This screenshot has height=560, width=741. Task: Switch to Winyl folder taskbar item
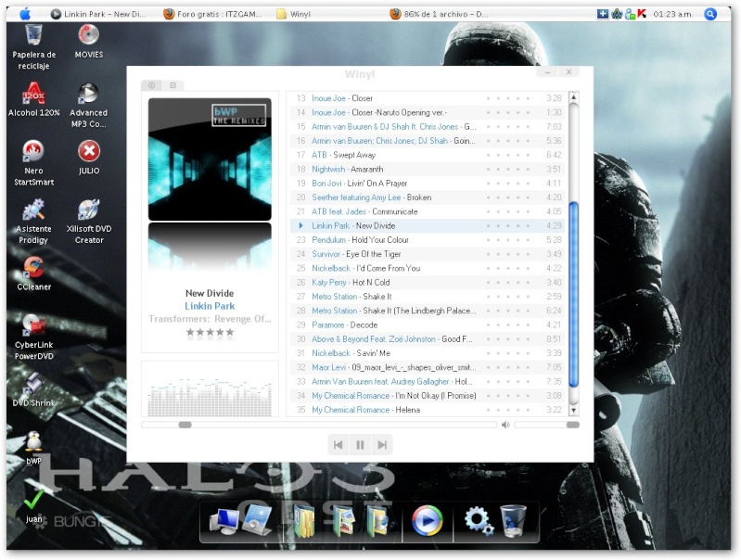click(294, 14)
